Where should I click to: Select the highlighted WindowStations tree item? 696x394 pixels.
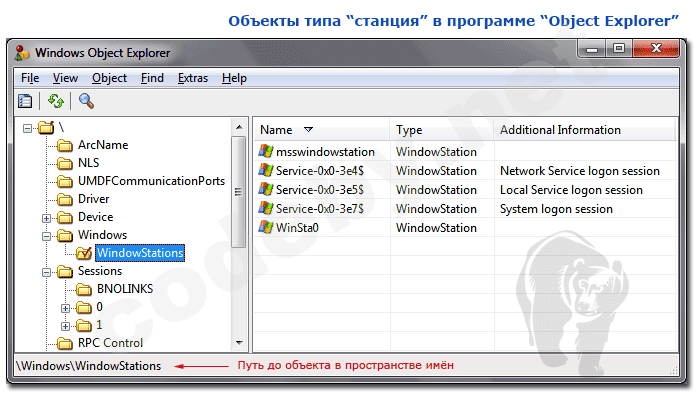tap(140, 253)
